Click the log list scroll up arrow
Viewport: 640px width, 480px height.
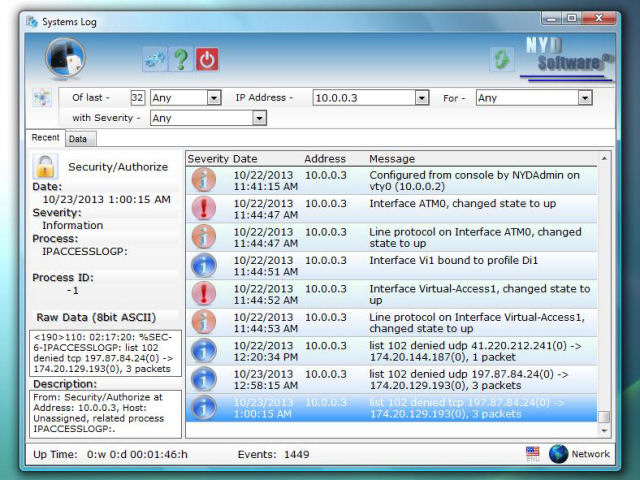pos(604,158)
